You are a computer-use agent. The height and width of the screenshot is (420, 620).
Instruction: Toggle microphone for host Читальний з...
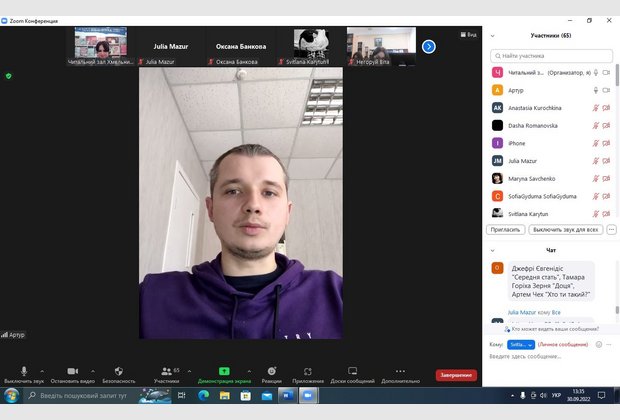[595, 72]
